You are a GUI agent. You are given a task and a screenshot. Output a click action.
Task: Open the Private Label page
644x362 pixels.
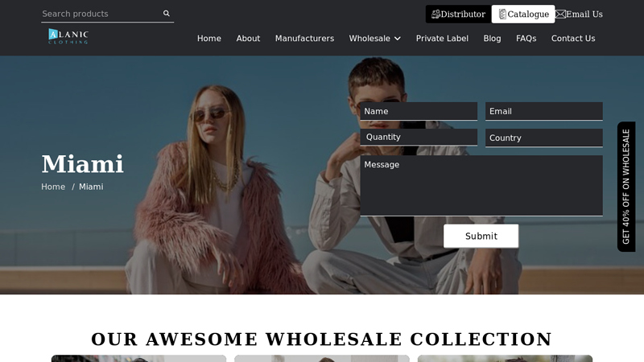click(442, 39)
